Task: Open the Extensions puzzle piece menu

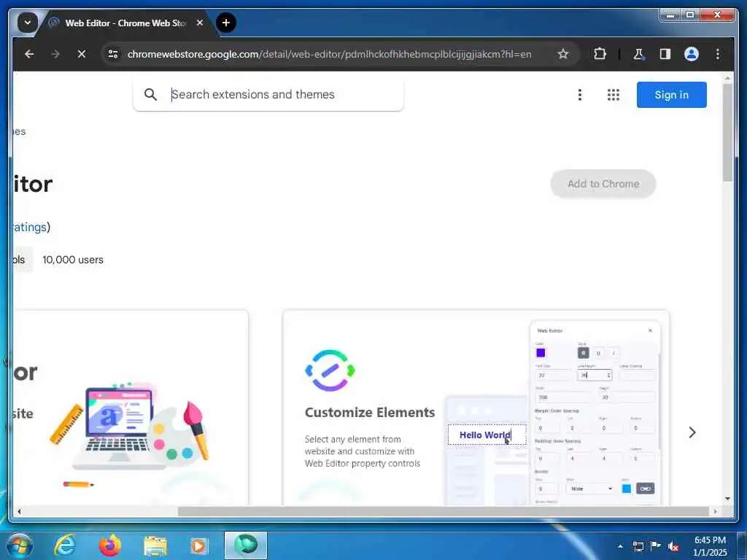Action: point(600,54)
